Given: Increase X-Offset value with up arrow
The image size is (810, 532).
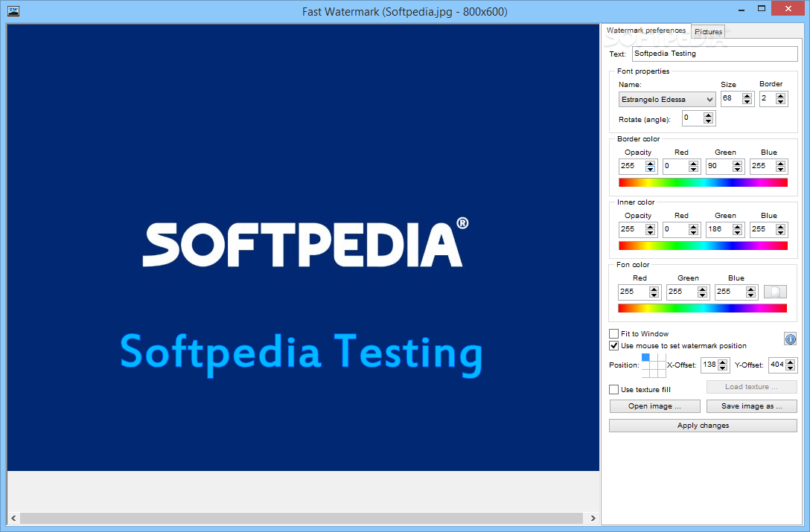Looking at the screenshot, I should (722, 362).
